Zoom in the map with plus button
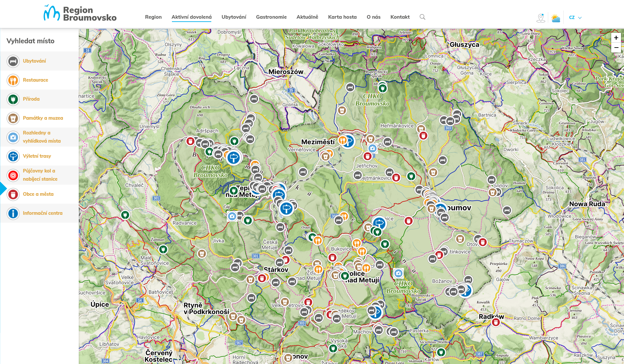 [x=616, y=38]
